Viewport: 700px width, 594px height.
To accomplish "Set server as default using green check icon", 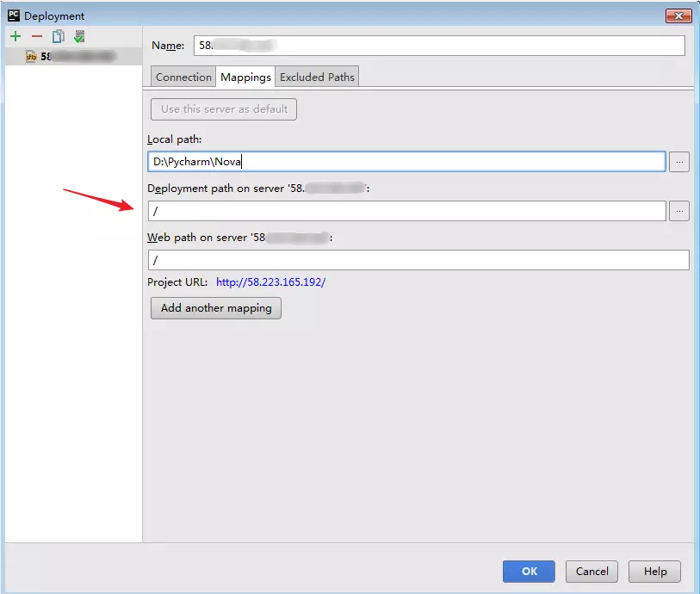I will [x=79, y=37].
